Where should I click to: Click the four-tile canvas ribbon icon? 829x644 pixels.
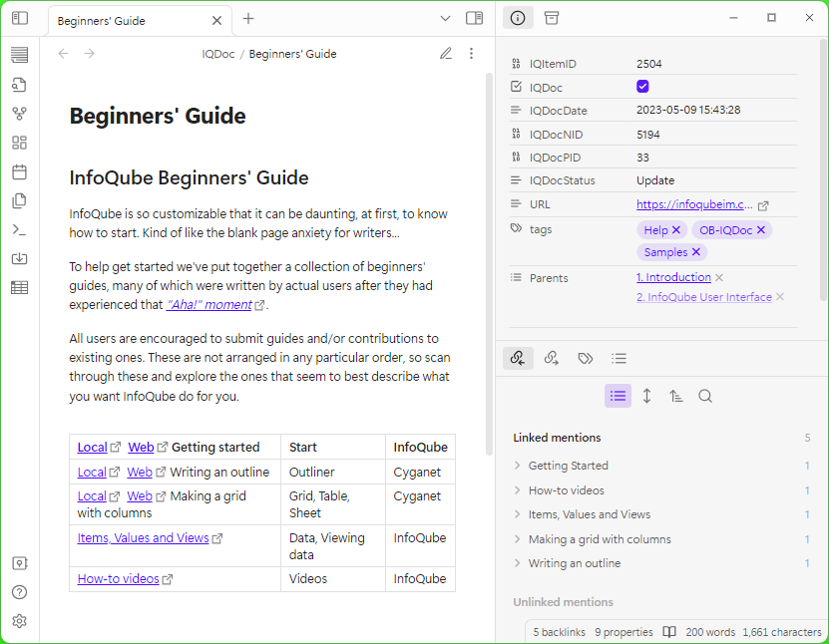[20, 143]
